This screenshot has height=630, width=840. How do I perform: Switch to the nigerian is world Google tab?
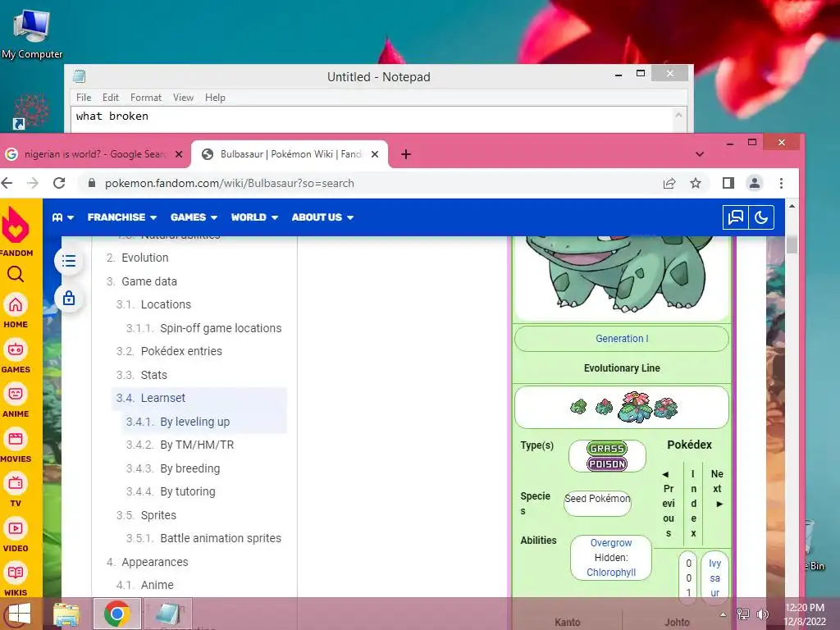click(x=95, y=154)
